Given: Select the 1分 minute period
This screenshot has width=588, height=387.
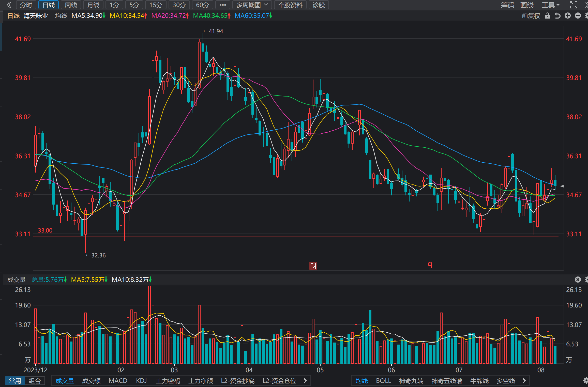Looking at the screenshot, I should [114, 5].
